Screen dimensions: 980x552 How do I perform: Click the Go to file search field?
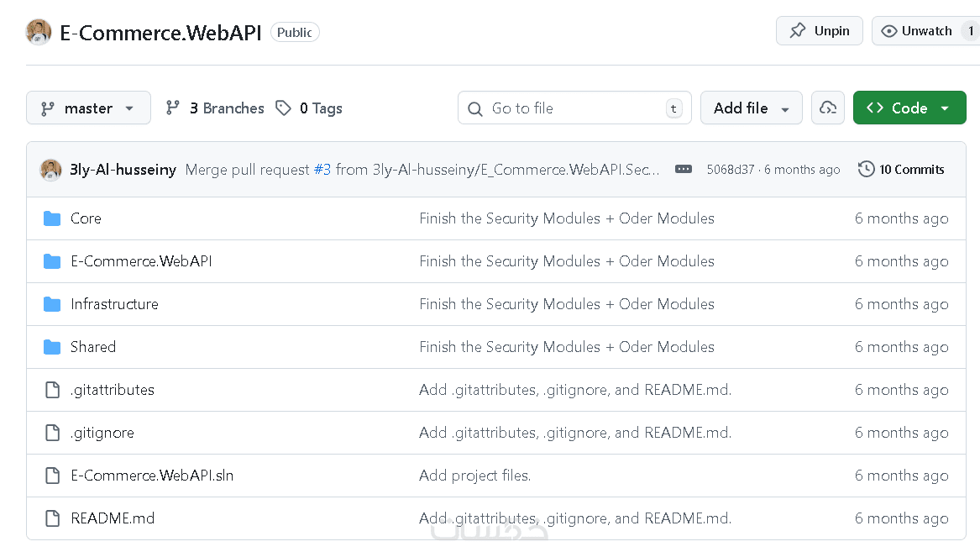(x=574, y=108)
